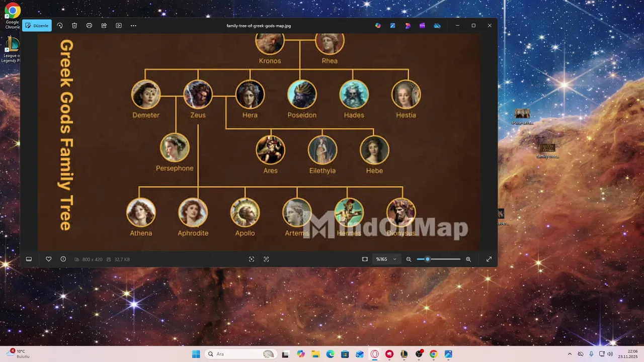
Task: Fit image to window icon
Action: [x=365, y=259]
